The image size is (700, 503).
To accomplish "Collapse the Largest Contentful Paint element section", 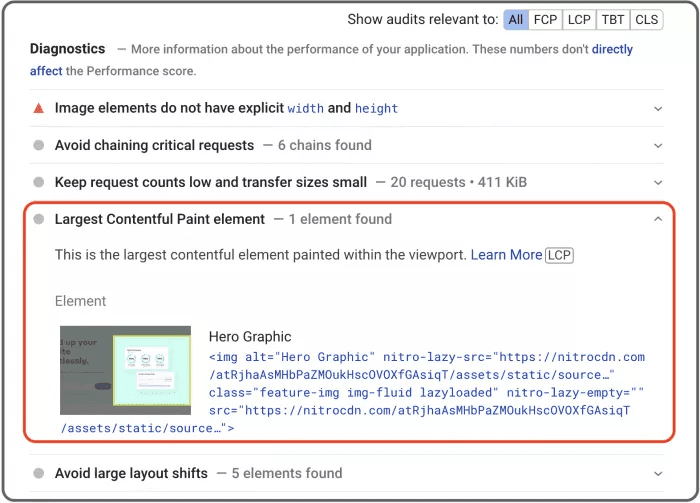I will point(657,219).
